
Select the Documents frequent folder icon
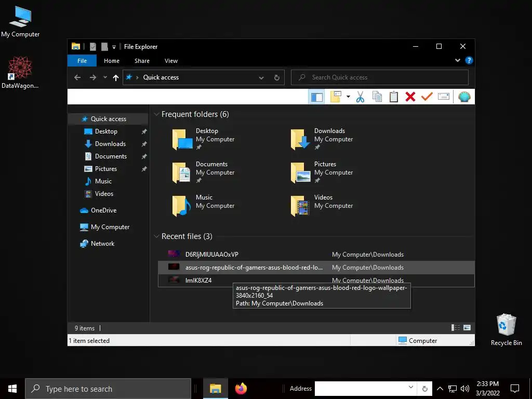[x=181, y=172]
